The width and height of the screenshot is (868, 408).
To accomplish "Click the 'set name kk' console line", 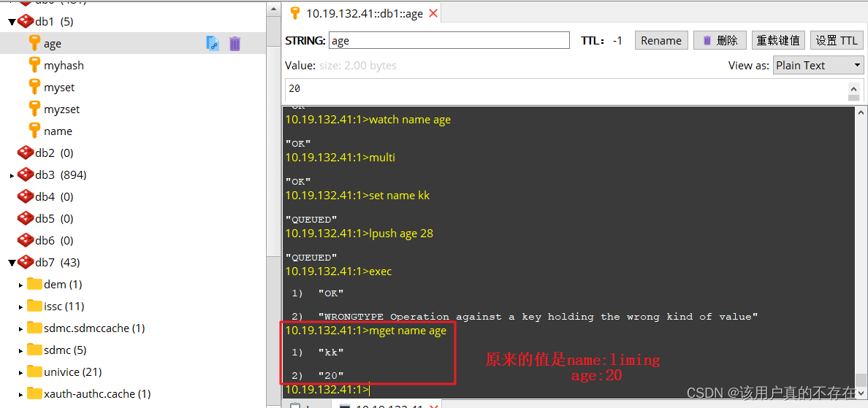I will pyautogui.click(x=357, y=196).
